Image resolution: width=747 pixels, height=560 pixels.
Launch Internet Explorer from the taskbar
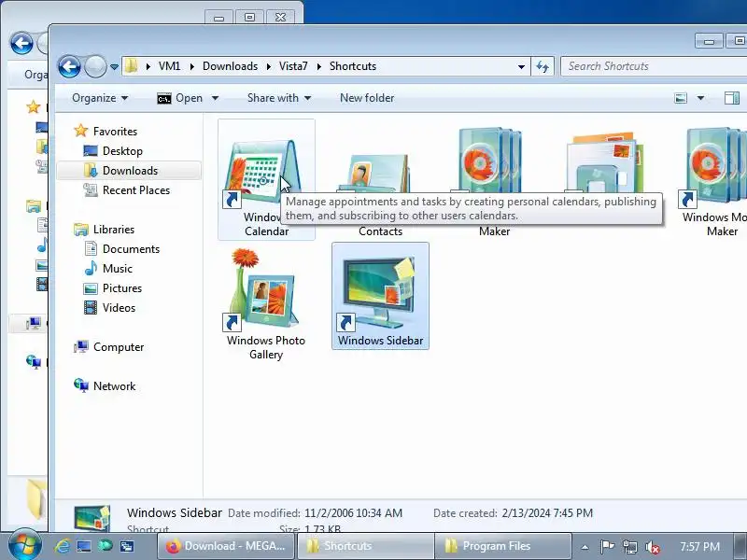(x=63, y=546)
